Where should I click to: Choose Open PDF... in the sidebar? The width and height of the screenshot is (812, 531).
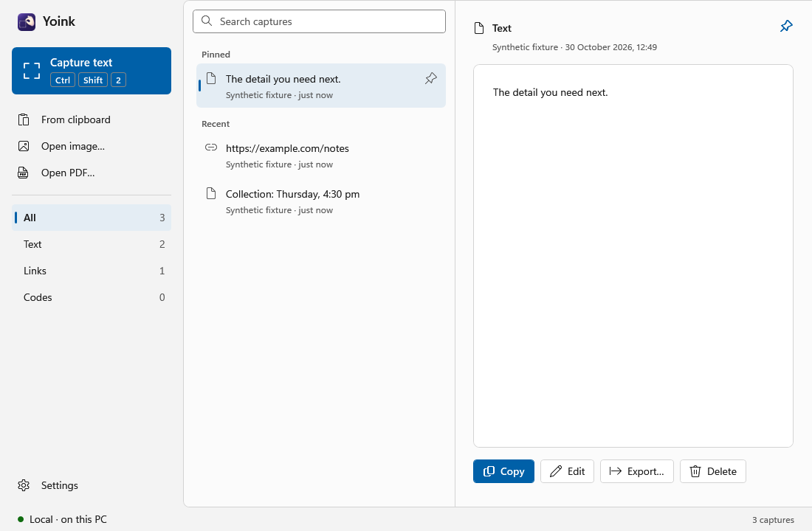[91, 173]
